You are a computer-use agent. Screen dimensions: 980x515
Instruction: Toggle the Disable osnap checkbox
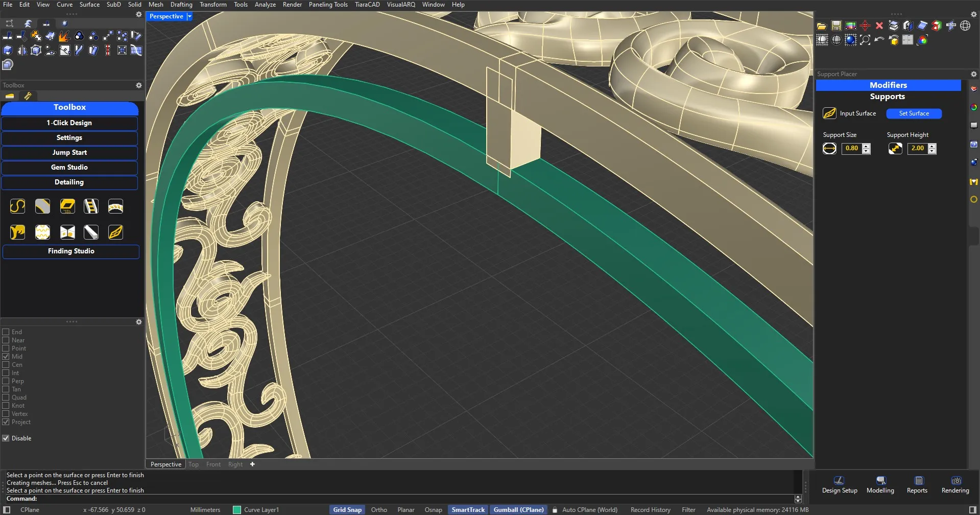(x=6, y=438)
